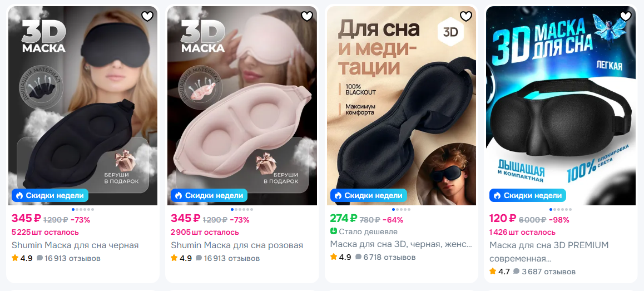Click green 'Стало дешевле' price drop icon
The height and width of the screenshot is (291, 644).
point(334,232)
